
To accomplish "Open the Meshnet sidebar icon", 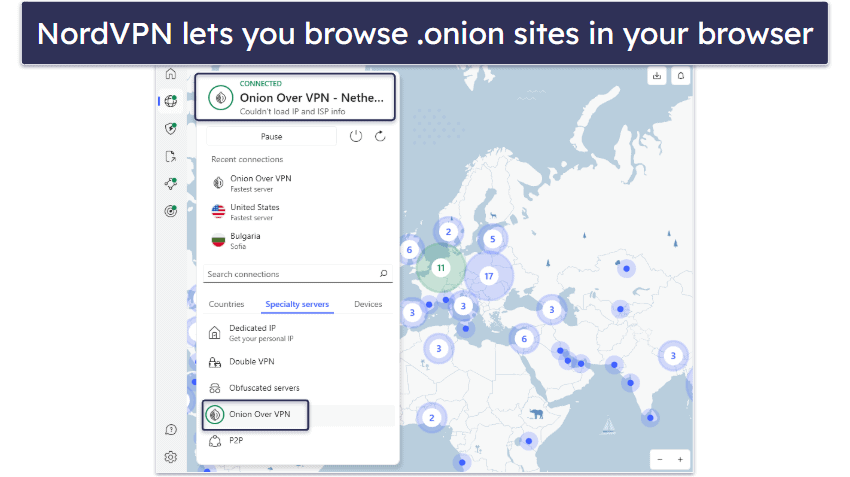I will click(171, 184).
